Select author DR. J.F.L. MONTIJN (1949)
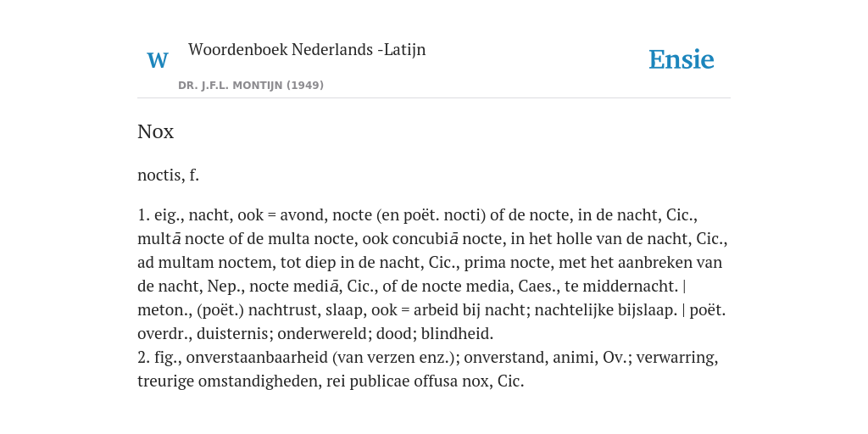Screen dimensions: 868x434 251,86
